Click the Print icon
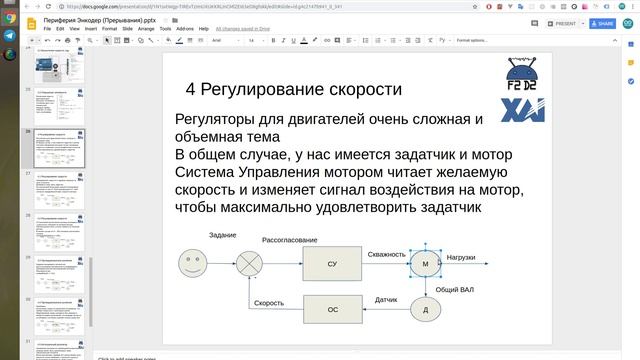This screenshot has height=360, width=640. coord(67,40)
